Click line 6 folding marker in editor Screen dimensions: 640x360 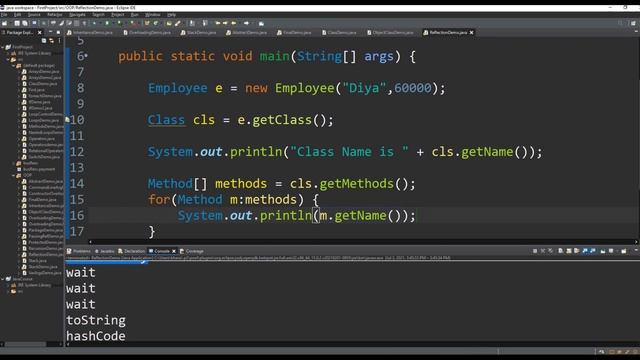(x=86, y=56)
